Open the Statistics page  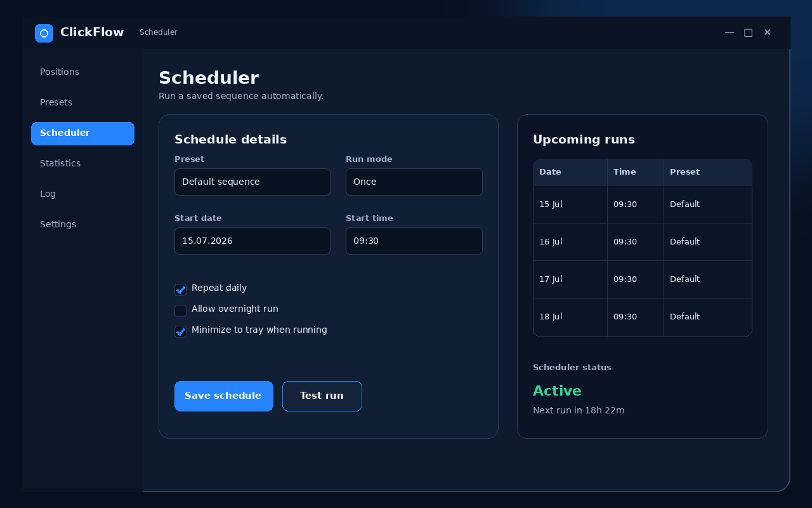[82, 163]
